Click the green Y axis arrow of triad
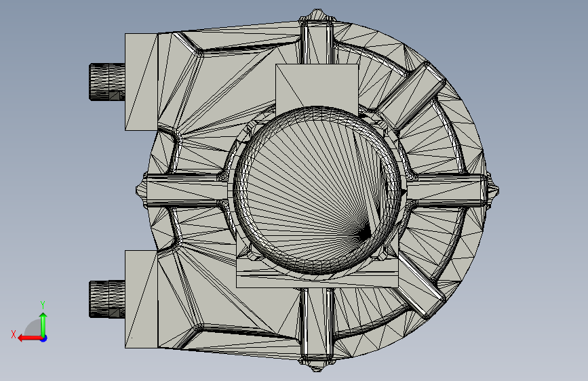 (43, 324)
